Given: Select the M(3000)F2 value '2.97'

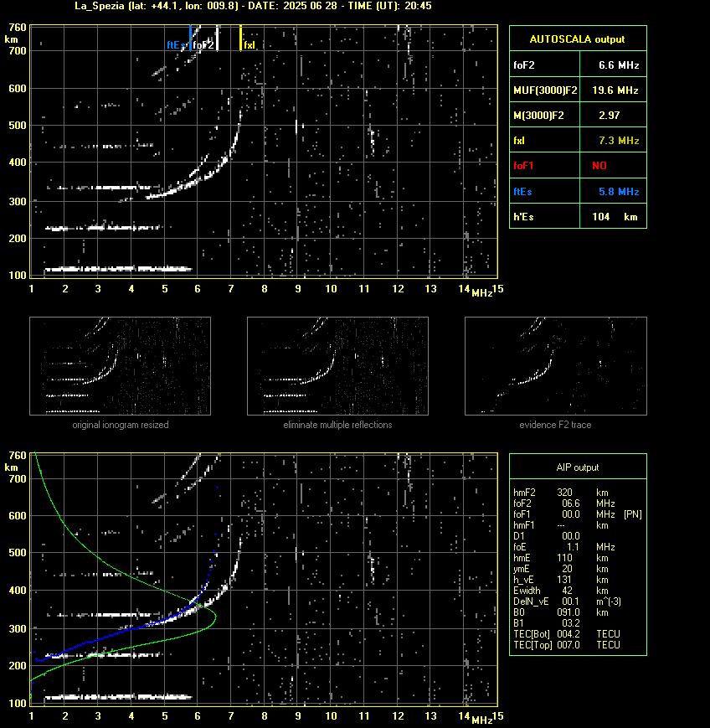Looking at the screenshot, I should [x=609, y=115].
